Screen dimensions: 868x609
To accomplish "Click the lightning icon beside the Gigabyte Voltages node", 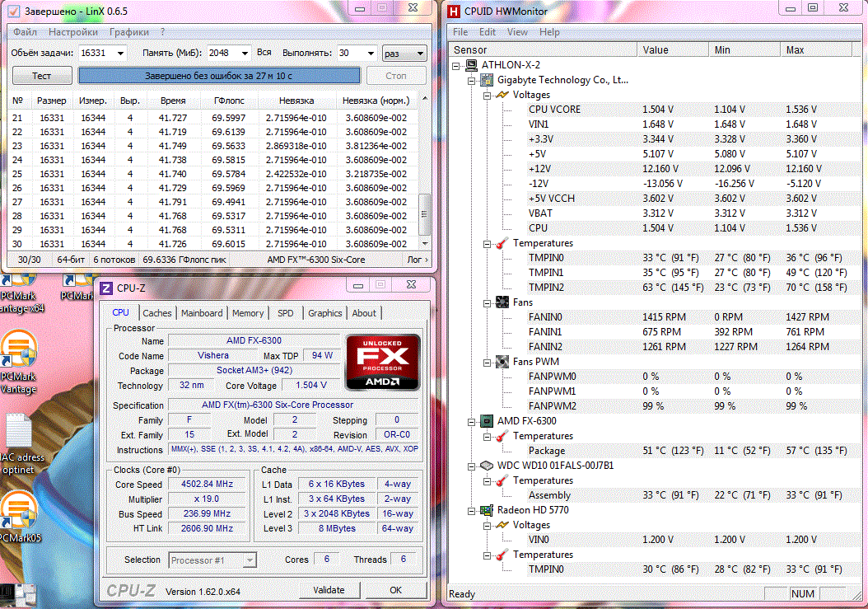I will point(502,95).
